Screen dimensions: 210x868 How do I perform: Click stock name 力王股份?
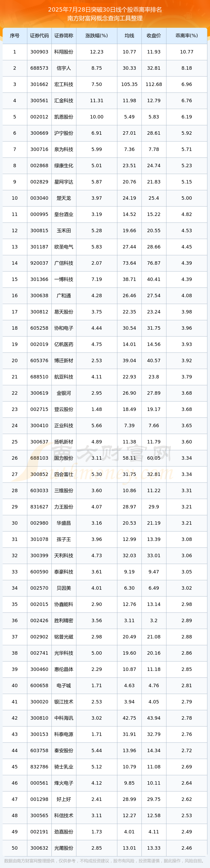click(x=64, y=507)
